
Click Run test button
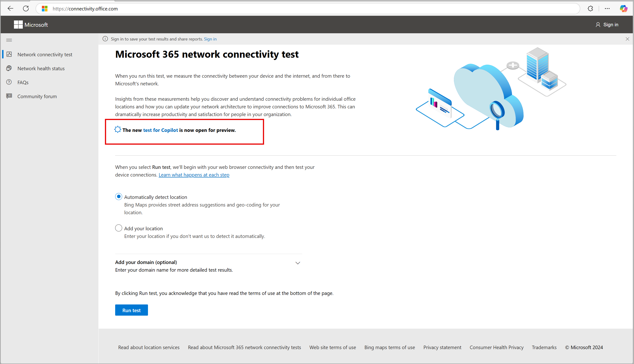click(131, 310)
